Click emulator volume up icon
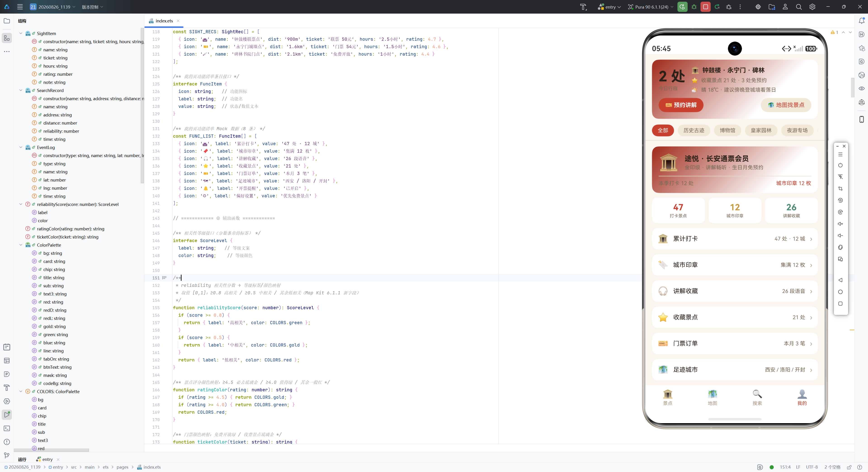 click(840, 224)
